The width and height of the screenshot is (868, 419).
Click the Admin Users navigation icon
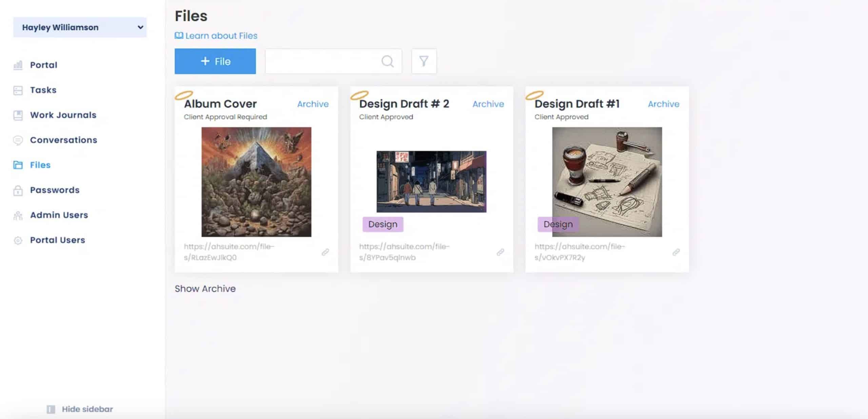(18, 215)
